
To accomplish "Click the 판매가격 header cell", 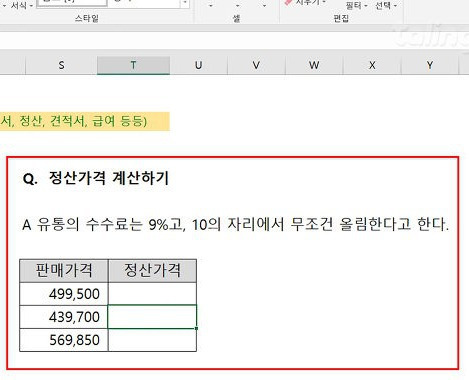I will click(64, 271).
